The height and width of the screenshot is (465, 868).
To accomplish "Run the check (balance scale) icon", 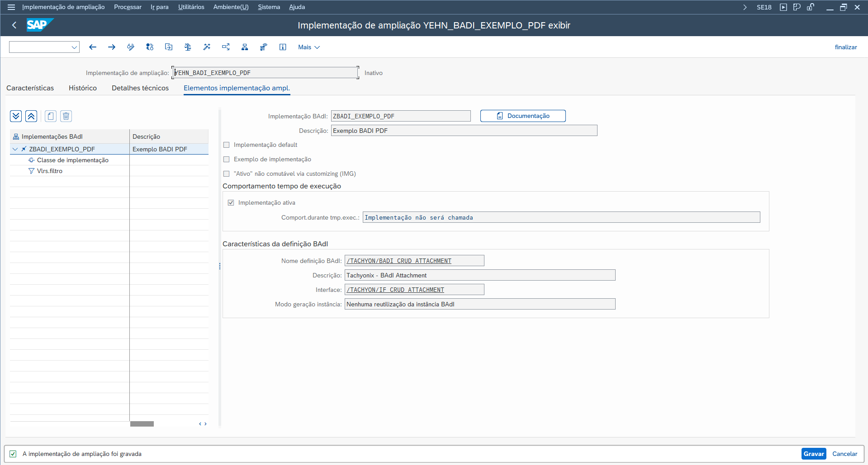I will coord(188,47).
